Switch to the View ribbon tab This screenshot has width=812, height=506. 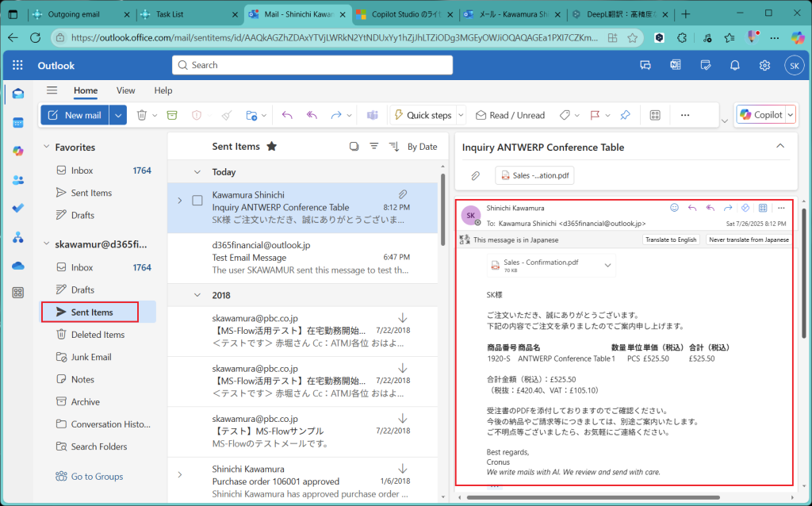pyautogui.click(x=125, y=90)
